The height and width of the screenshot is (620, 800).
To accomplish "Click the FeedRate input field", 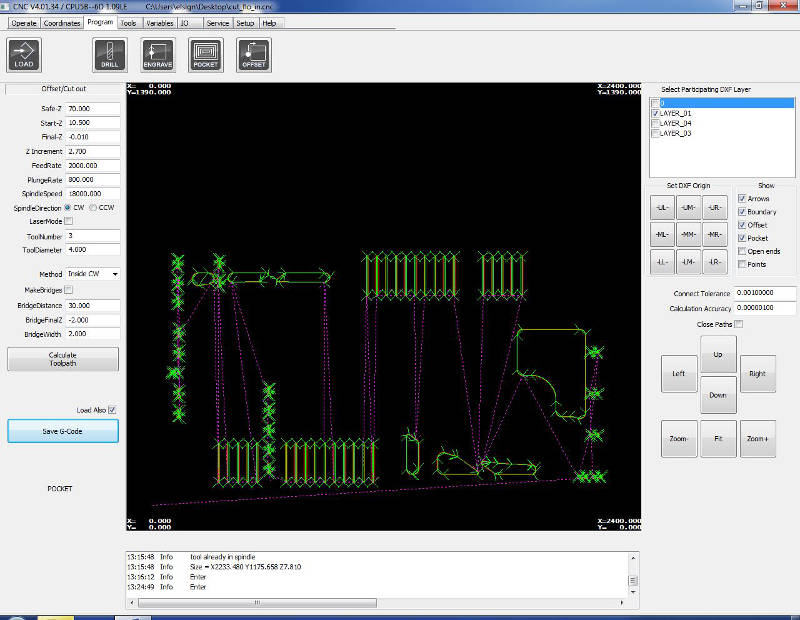I will click(x=92, y=165).
